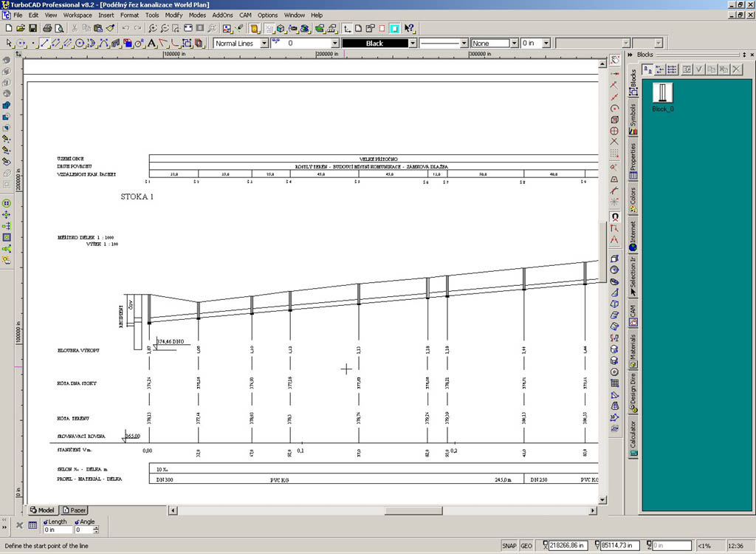Open the Normal Lines style dropdown

click(264, 44)
